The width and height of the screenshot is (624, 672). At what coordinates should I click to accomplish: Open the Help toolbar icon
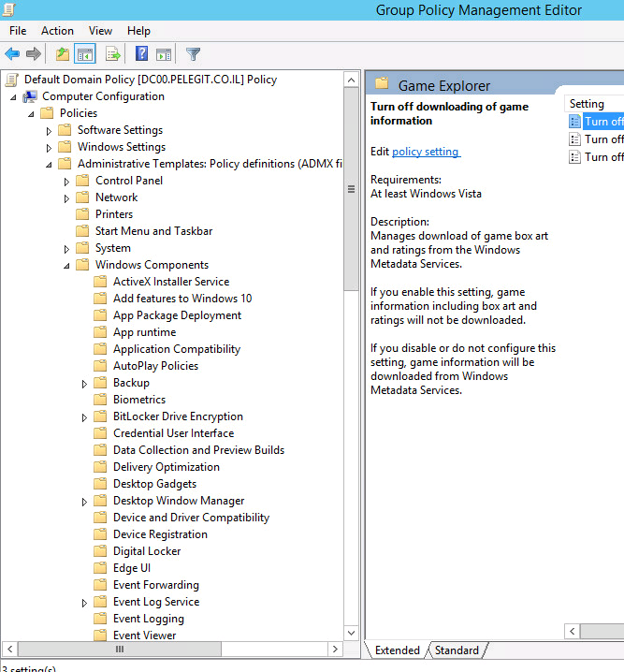coord(142,54)
